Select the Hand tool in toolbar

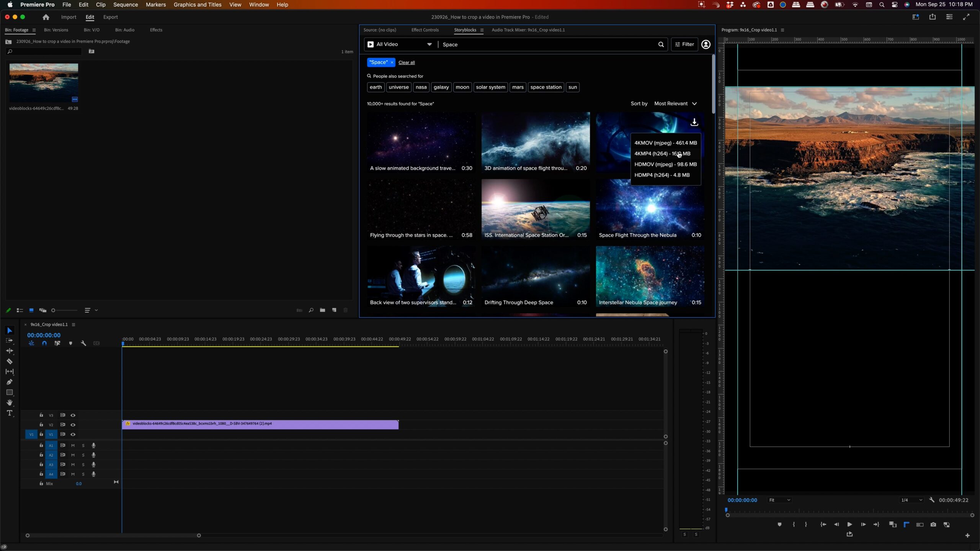(x=10, y=402)
